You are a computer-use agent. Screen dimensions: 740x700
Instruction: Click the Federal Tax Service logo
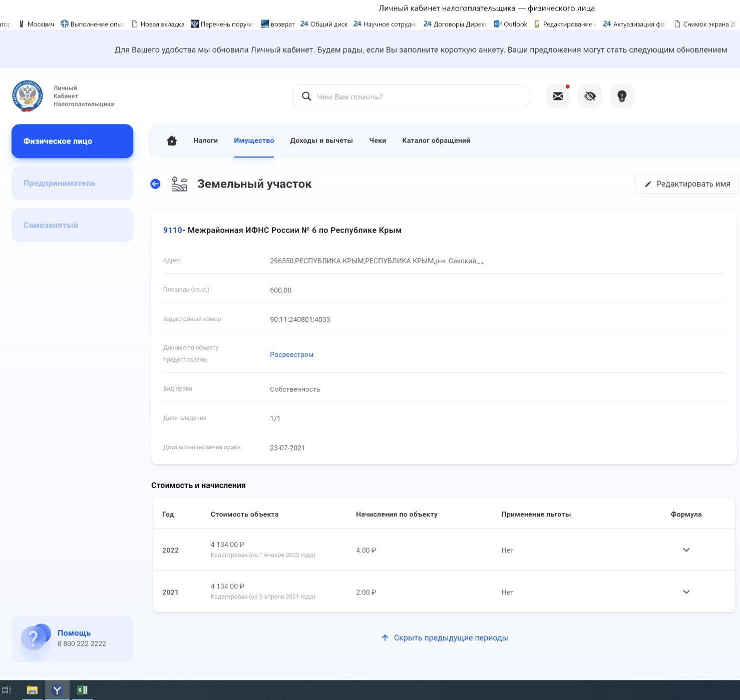point(28,96)
